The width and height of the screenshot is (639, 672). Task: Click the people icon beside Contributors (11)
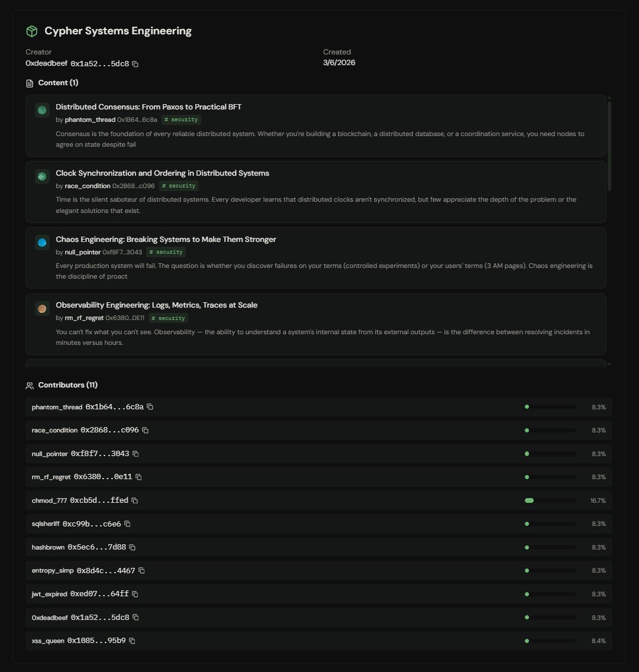[x=29, y=385]
